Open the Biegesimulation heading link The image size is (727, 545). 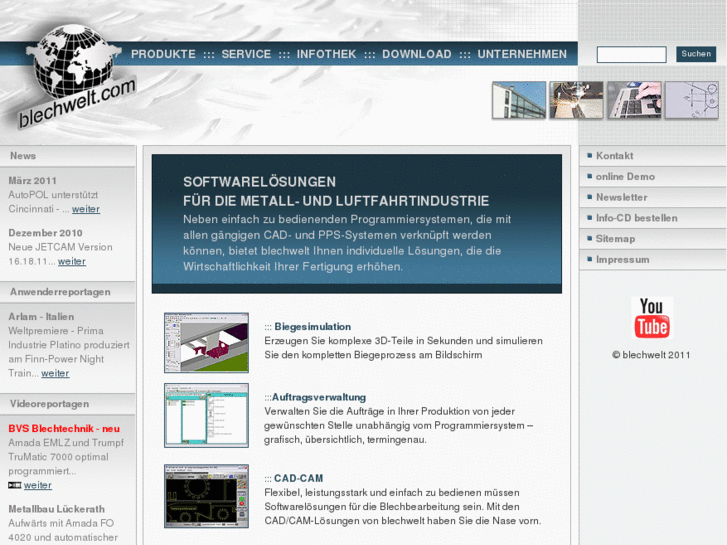click(x=312, y=327)
